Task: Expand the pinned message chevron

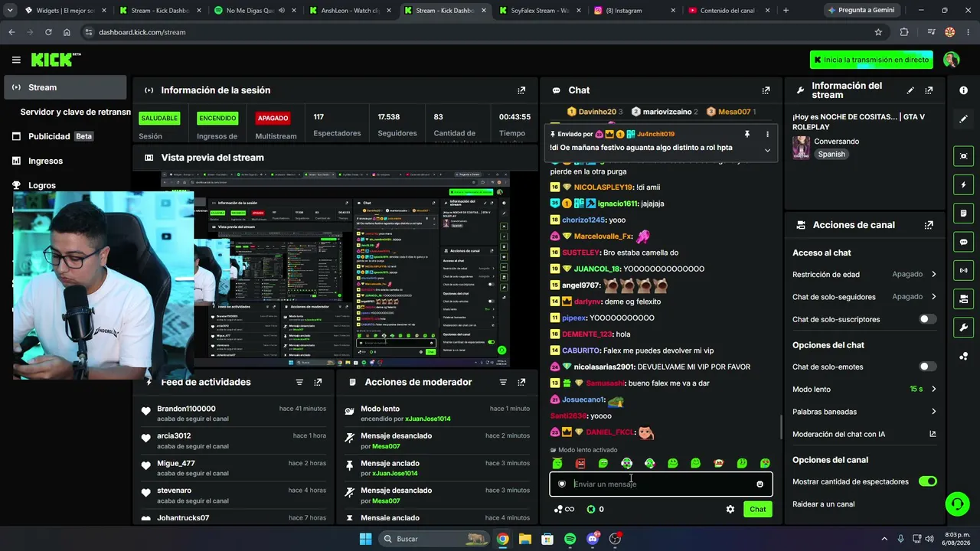Action: (x=767, y=150)
